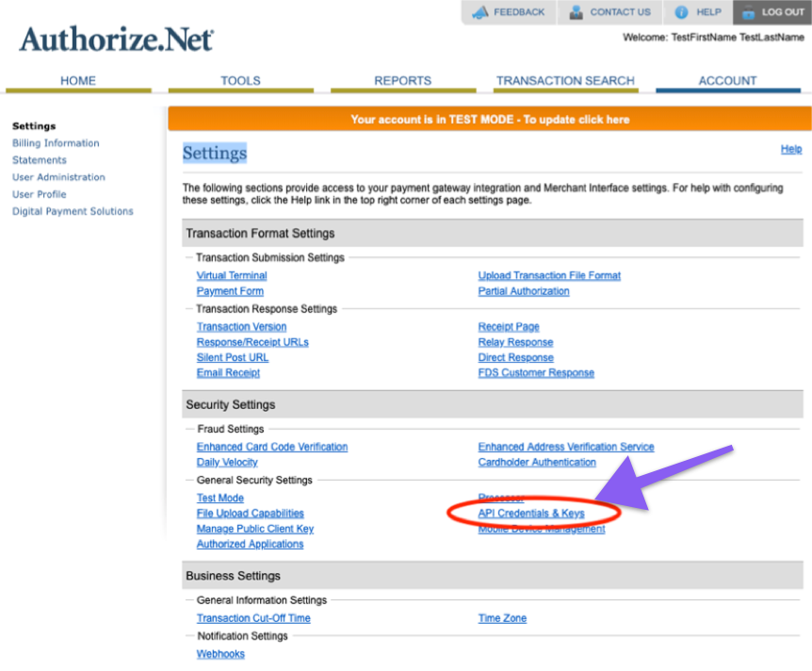Click the Log Out lock icon

748,12
